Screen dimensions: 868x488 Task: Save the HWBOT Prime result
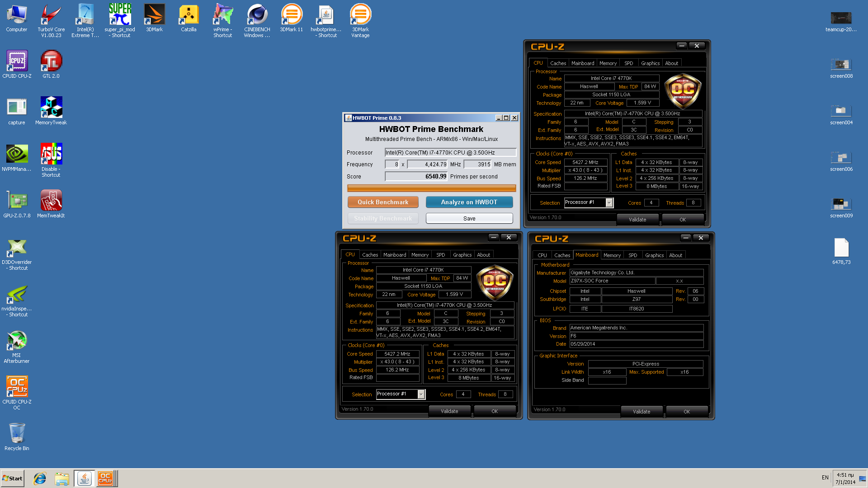469,218
